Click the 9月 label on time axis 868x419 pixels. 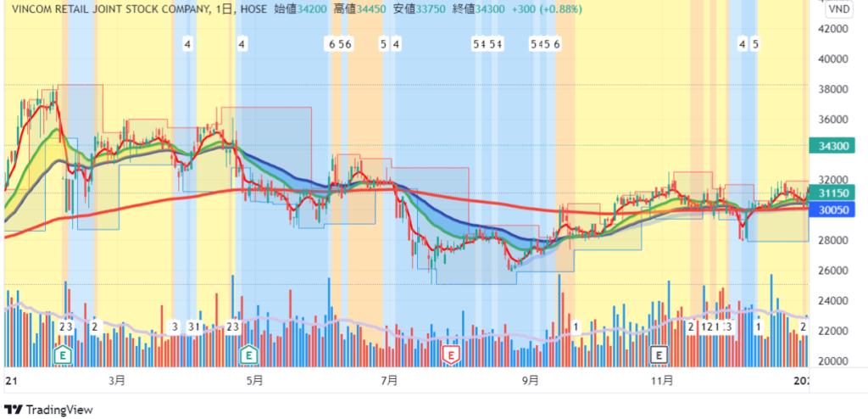pos(531,381)
